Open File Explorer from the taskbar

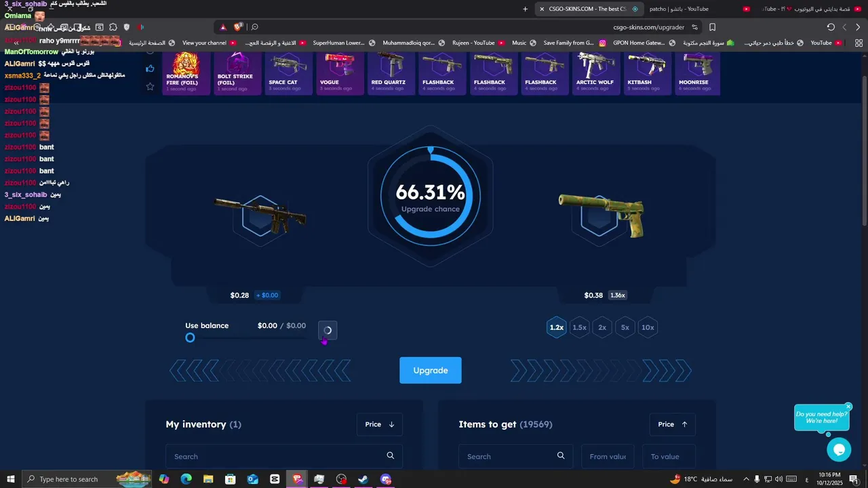[x=208, y=479]
